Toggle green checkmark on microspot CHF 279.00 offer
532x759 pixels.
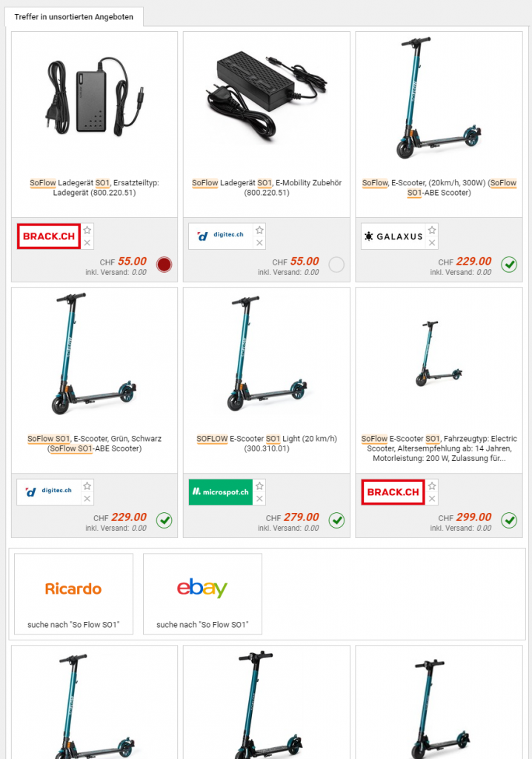coord(336,520)
